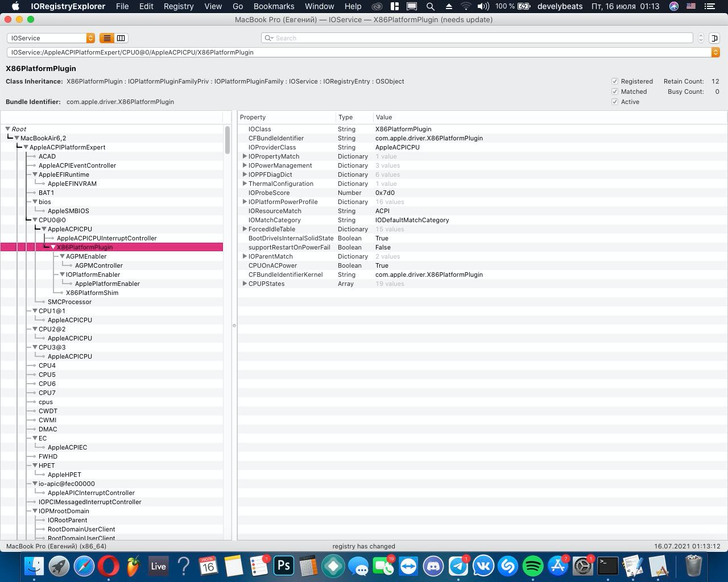Open Wi-Fi status menu
728x582 pixels.
(x=466, y=6)
